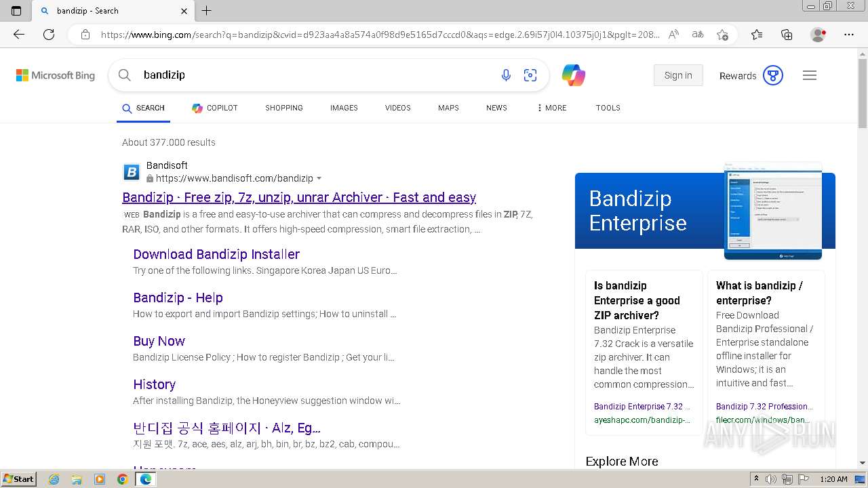This screenshot has height=488, width=868.
Task: Select the SEARCH tab
Action: tap(143, 108)
